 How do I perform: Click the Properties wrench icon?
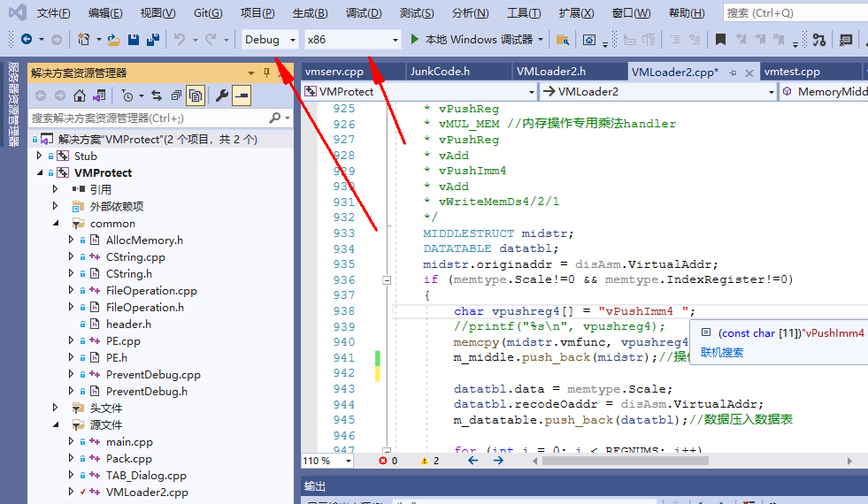tap(222, 95)
